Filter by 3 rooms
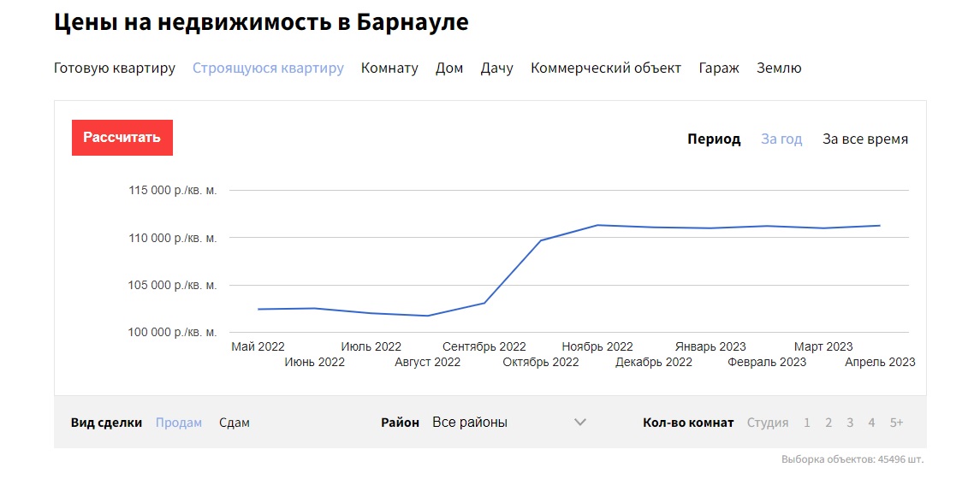Screen dimensions: 980x485 click(x=850, y=423)
